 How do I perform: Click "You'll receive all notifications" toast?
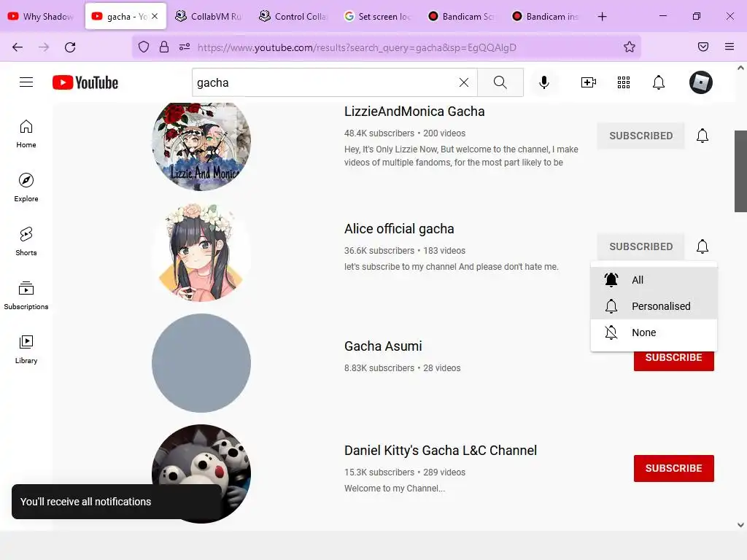pyautogui.click(x=116, y=502)
